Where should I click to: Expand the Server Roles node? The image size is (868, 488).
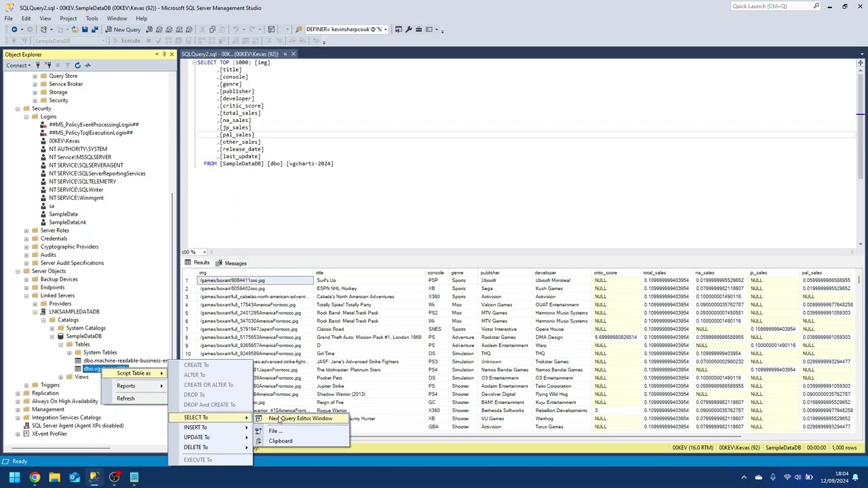26,230
